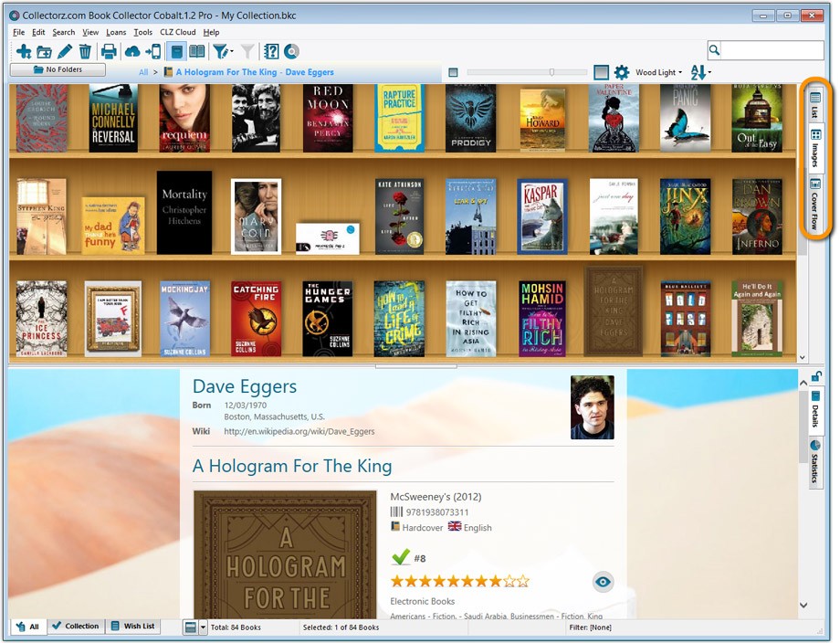This screenshot has width=840, height=643.
Task: Click the details panel scroll down arrow
Action: coord(803,605)
